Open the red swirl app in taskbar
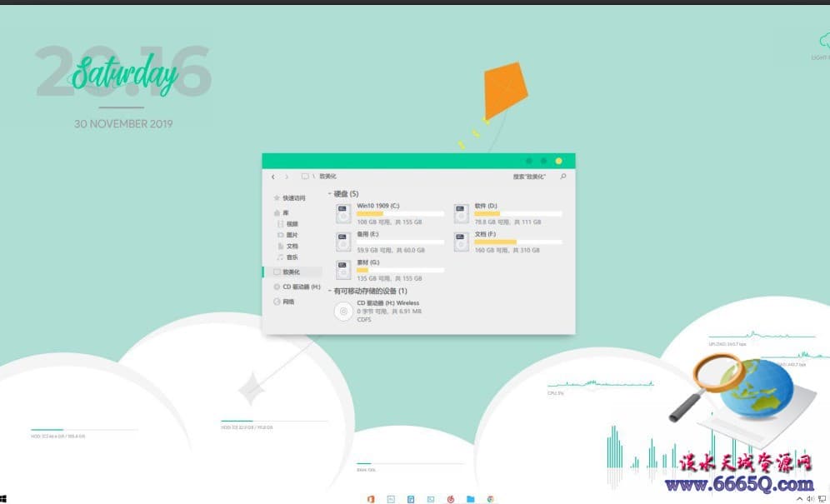 tap(451, 499)
